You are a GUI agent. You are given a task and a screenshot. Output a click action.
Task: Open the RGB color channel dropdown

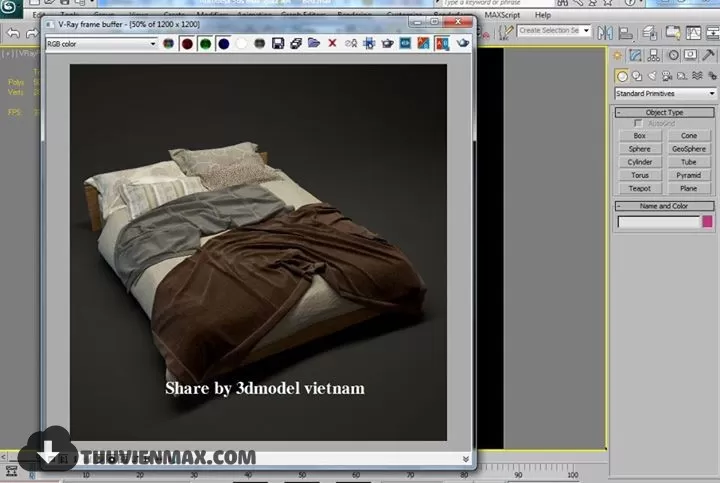(101, 44)
